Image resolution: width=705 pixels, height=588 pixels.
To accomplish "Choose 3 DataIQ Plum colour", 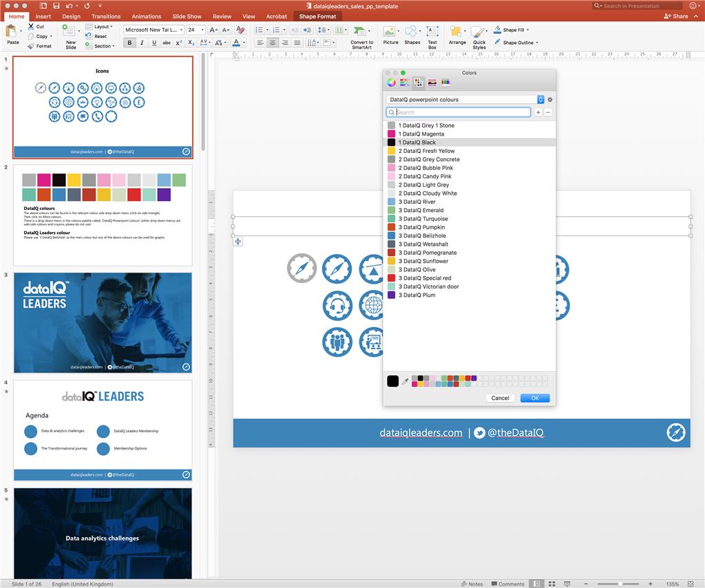I will click(469, 295).
